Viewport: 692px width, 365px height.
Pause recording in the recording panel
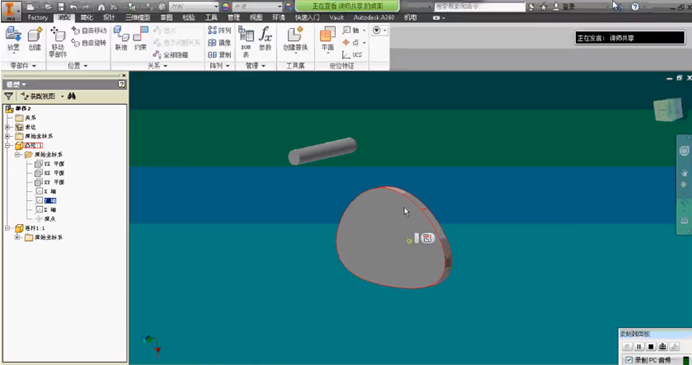pos(639,347)
